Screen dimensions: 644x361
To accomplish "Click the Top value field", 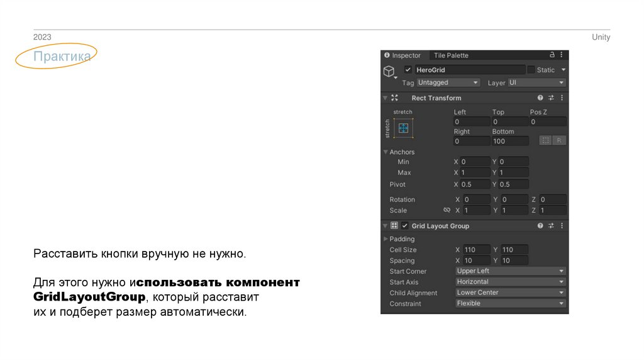I will click(509, 121).
